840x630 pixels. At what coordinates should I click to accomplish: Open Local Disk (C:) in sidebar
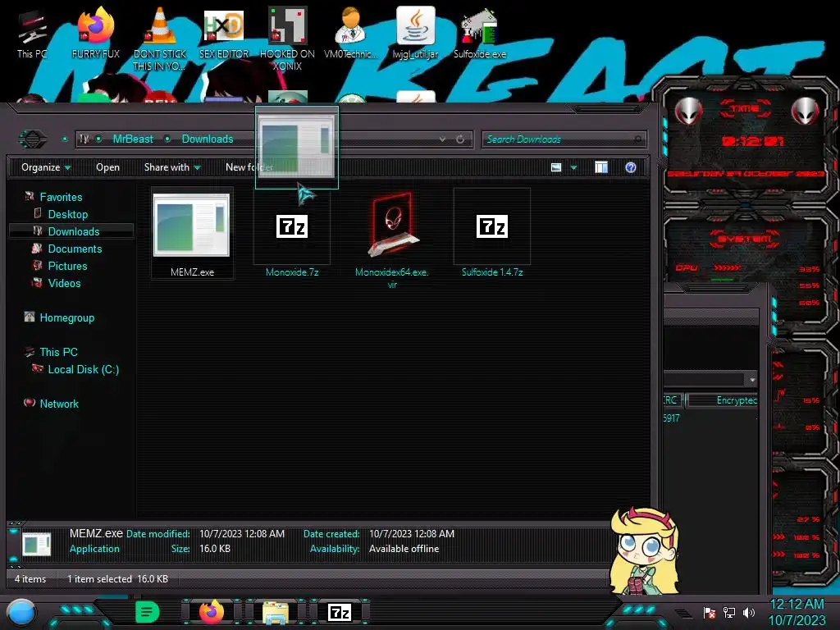pyautogui.click(x=83, y=369)
